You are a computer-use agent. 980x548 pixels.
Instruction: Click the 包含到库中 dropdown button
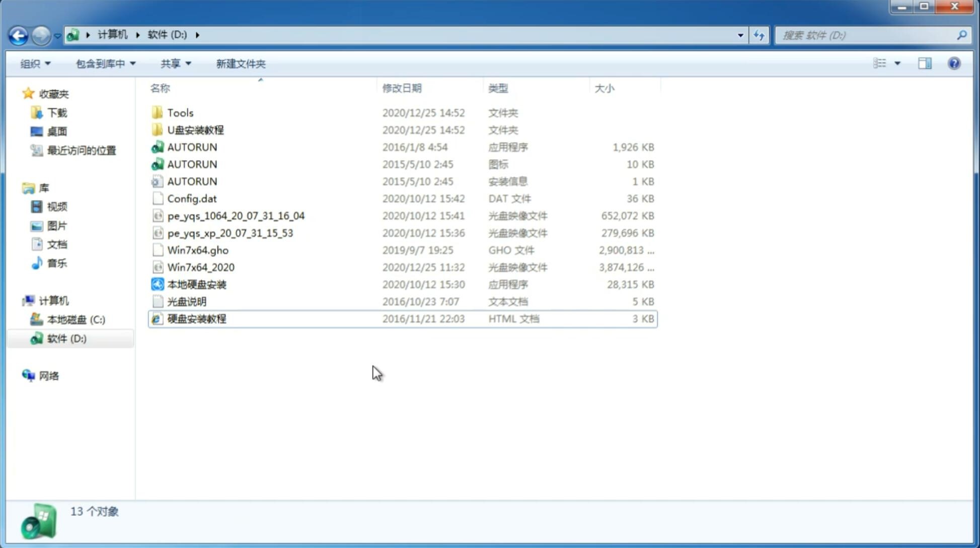105,63
